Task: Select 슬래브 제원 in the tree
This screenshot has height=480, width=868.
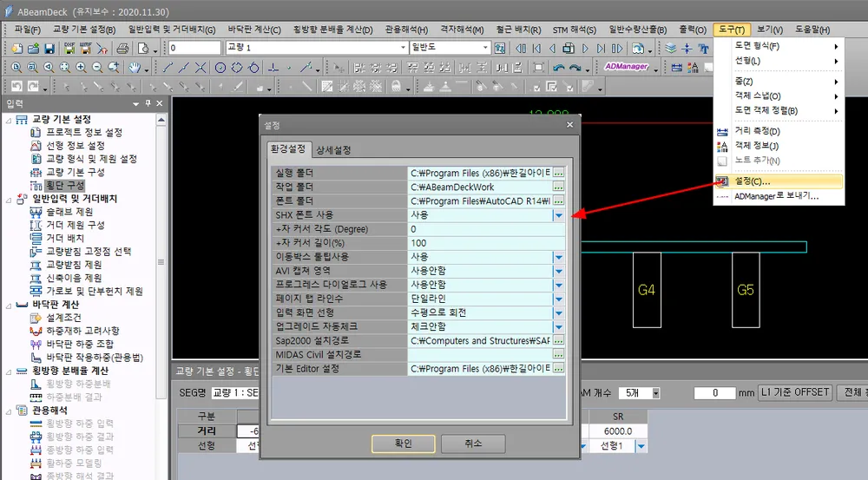Action: click(x=69, y=212)
